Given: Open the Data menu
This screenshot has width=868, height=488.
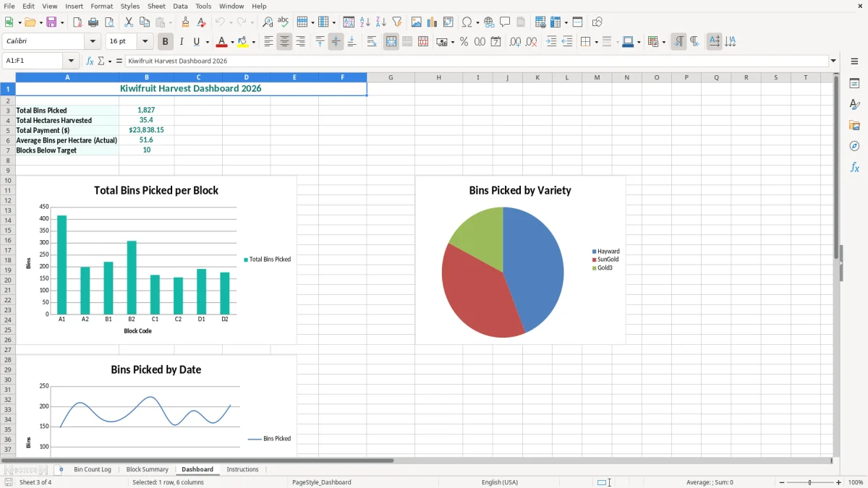Looking at the screenshot, I should point(180,6).
